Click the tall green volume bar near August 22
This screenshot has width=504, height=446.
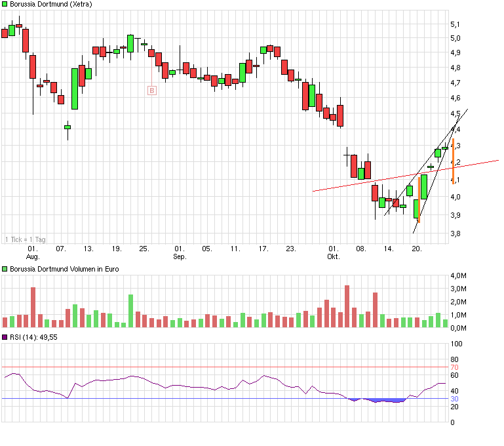130,311
